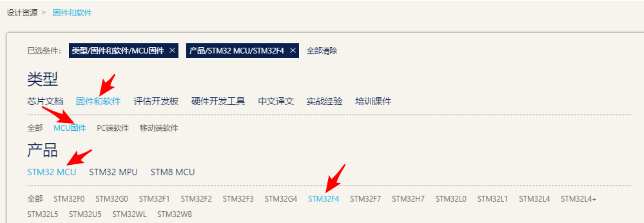Image resolution: width=644 pixels, height=223 pixels.
Task: Select STM8 MCU product family
Action: [173, 172]
